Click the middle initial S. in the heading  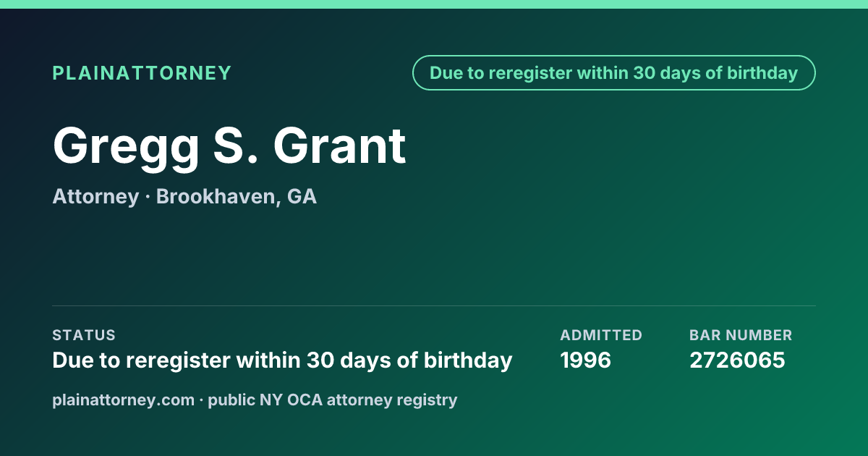click(x=236, y=146)
